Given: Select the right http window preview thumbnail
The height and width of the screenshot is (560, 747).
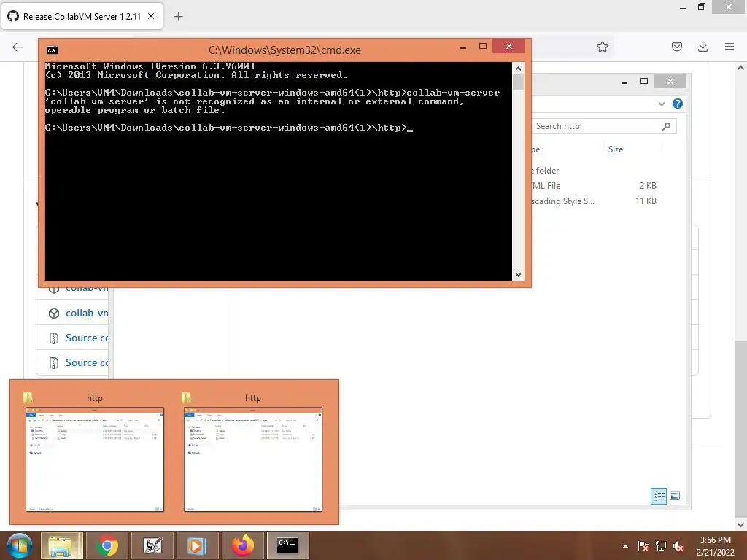Looking at the screenshot, I should [253, 459].
